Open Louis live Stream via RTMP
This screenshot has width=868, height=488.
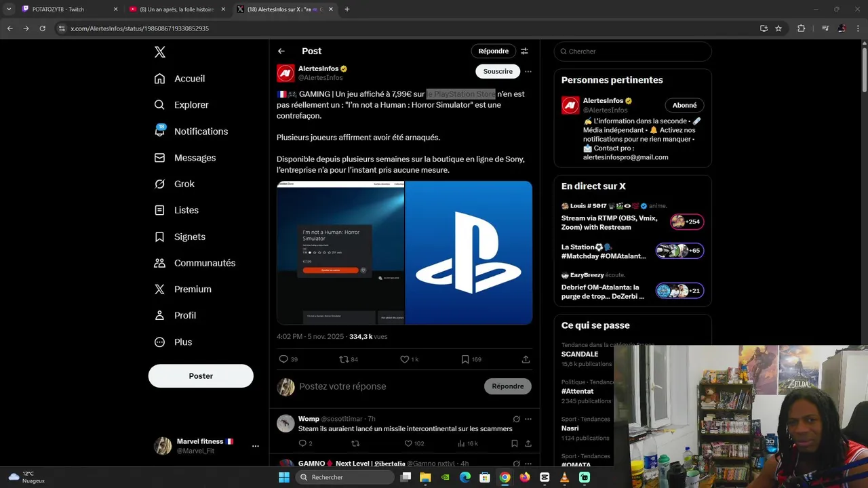633,218
